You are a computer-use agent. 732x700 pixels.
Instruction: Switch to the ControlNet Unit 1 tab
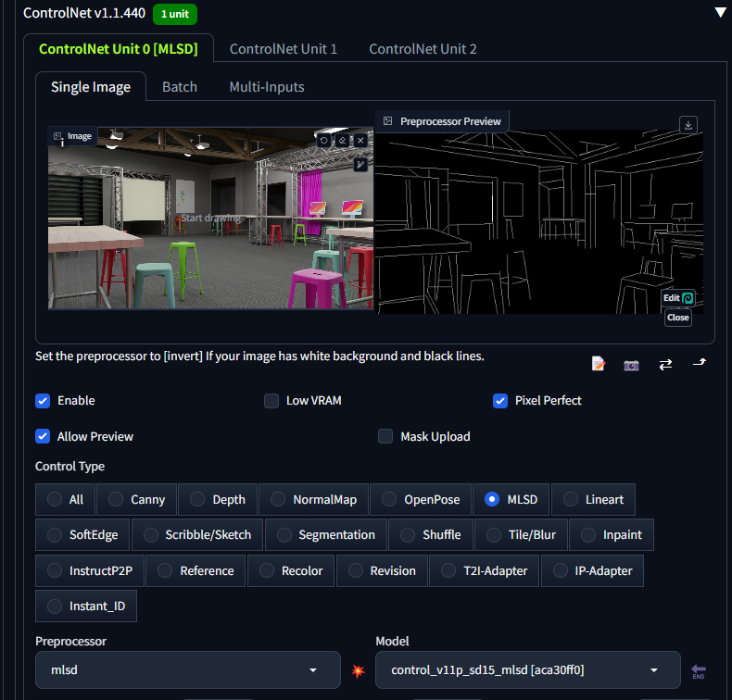(283, 49)
